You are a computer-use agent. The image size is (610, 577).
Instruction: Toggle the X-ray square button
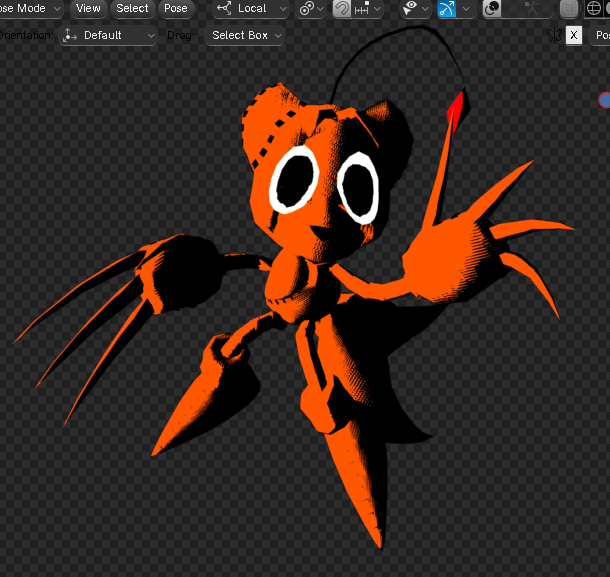pos(569,8)
